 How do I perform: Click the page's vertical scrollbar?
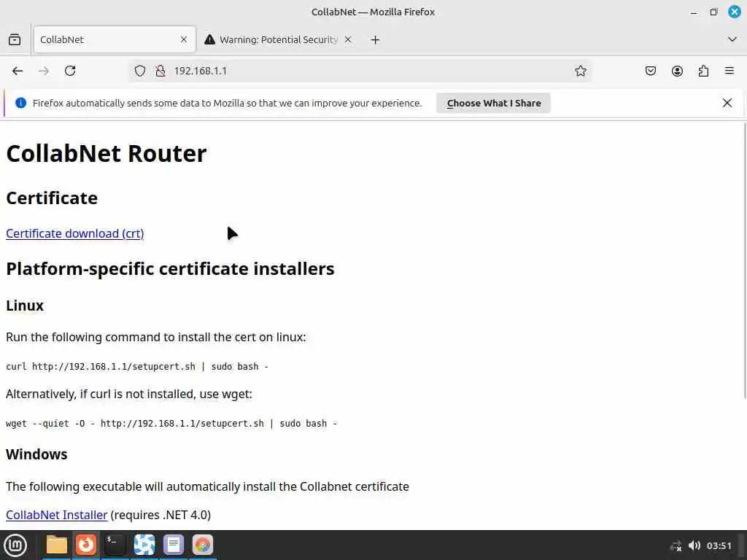[745, 260]
